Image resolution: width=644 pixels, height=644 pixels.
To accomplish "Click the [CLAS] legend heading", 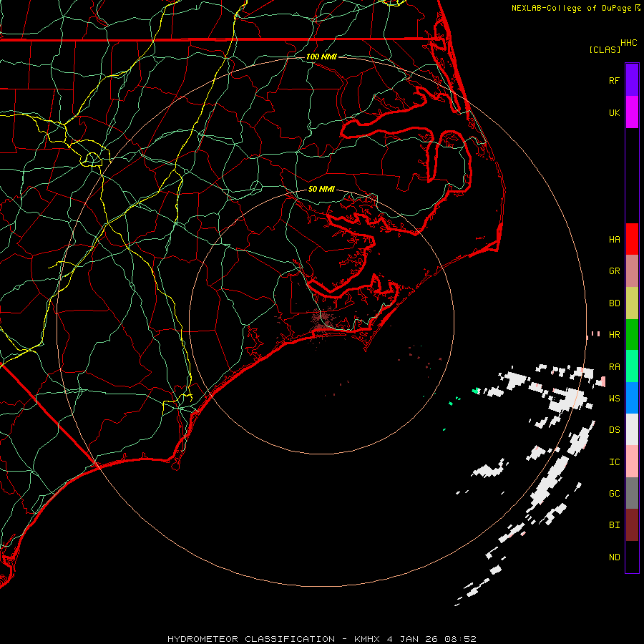I will tap(605, 49).
